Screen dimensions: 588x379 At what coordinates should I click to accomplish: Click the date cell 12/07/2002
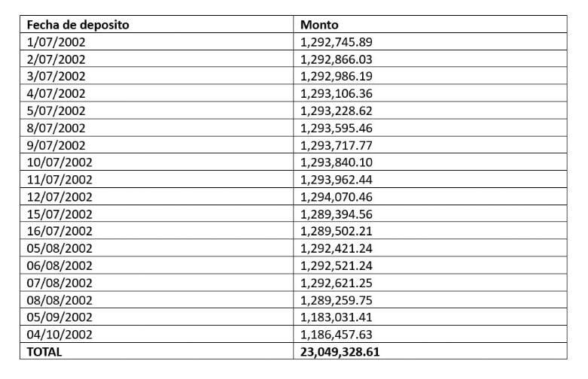coord(59,196)
